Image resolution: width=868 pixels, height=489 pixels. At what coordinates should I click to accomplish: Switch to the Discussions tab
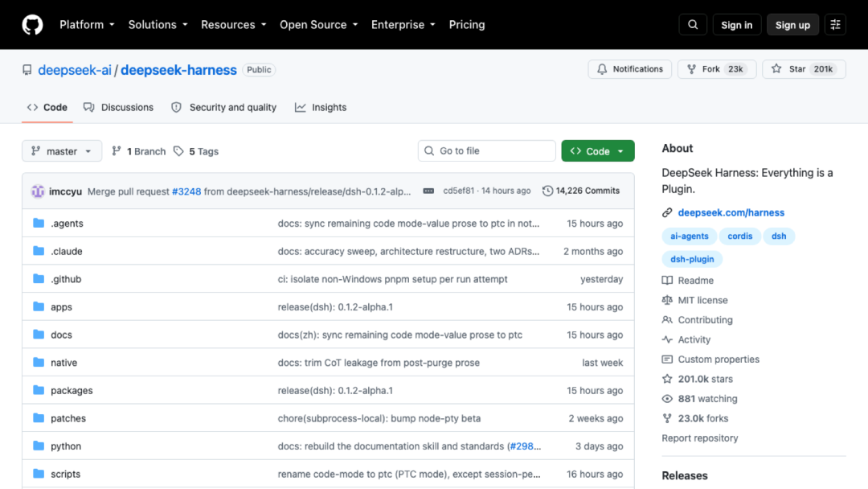pyautogui.click(x=118, y=108)
